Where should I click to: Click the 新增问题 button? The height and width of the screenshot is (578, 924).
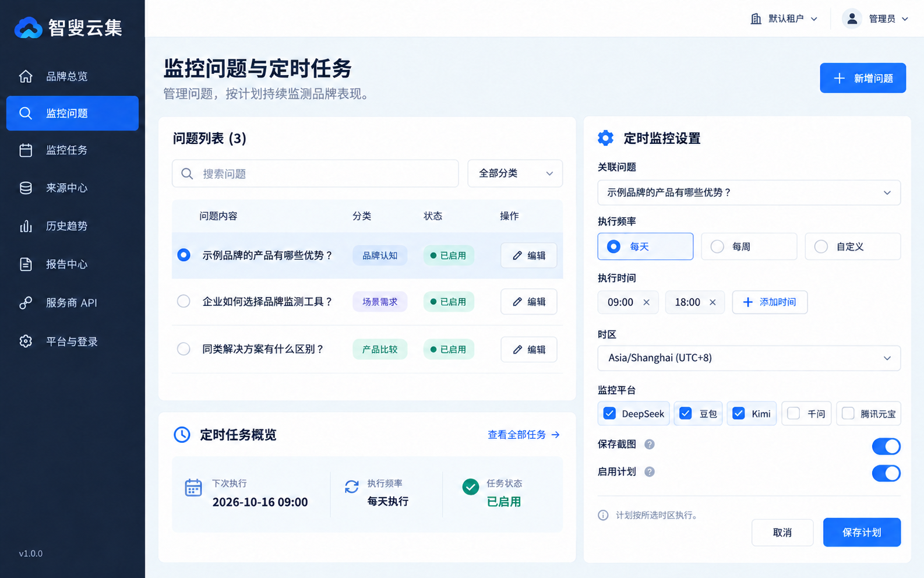point(863,78)
